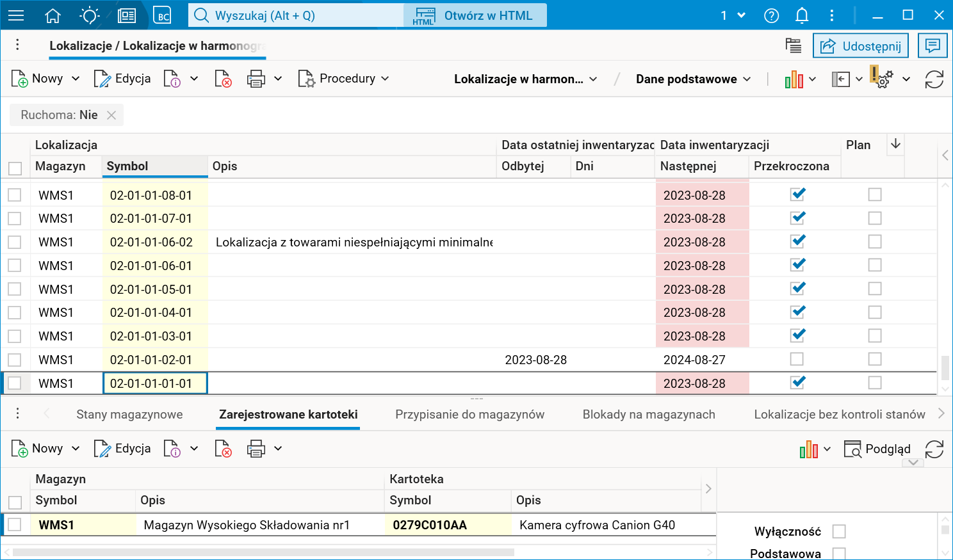This screenshot has height=560, width=953.
Task: Switch to the Stany magazynowe tab
Action: pos(129,414)
